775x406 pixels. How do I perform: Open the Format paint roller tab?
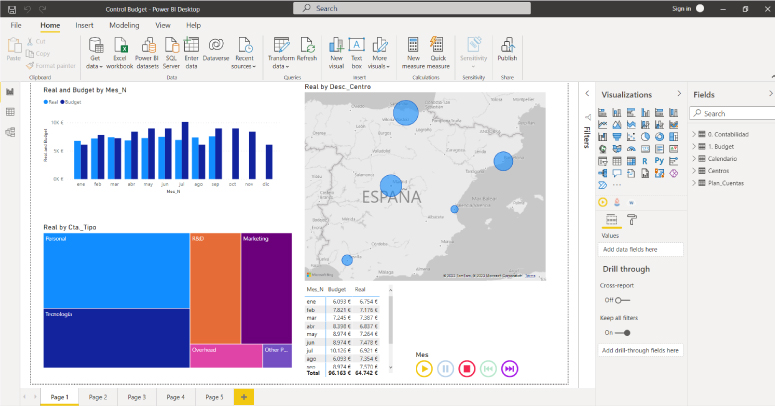click(632, 220)
